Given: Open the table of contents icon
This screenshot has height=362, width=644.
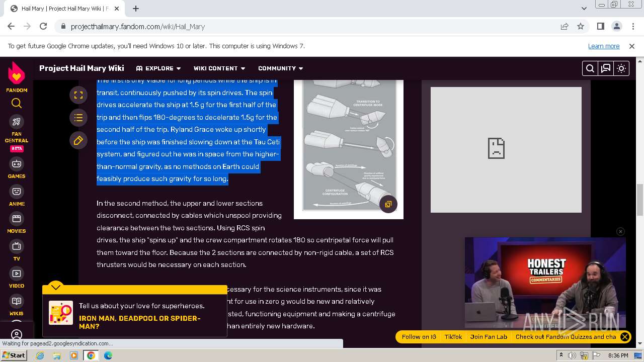Looking at the screenshot, I should tap(78, 118).
